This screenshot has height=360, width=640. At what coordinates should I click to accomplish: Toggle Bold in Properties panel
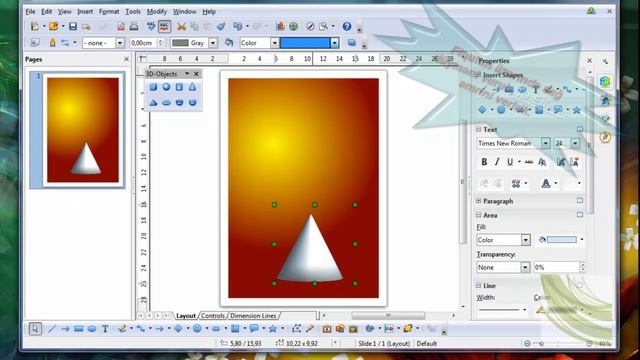point(484,162)
